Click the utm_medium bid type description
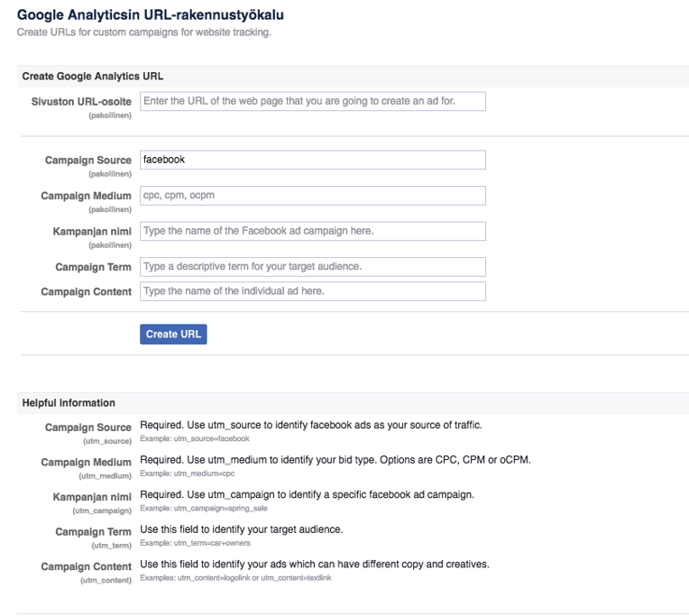689x616 pixels. [x=335, y=460]
